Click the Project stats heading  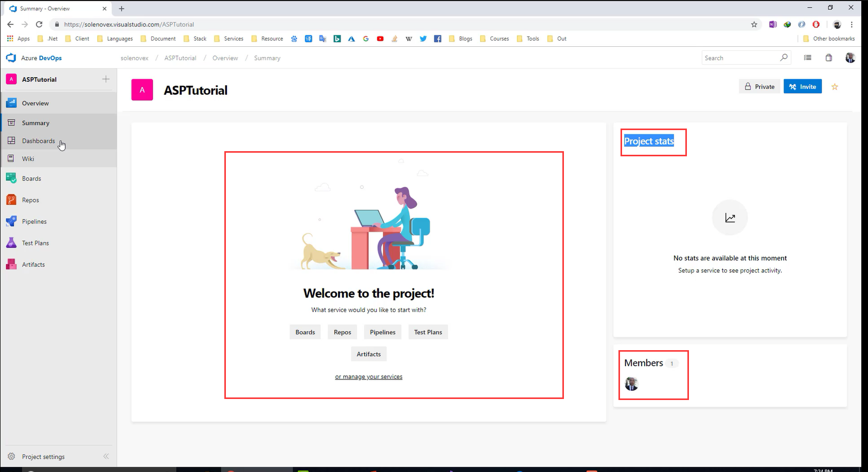pos(649,141)
